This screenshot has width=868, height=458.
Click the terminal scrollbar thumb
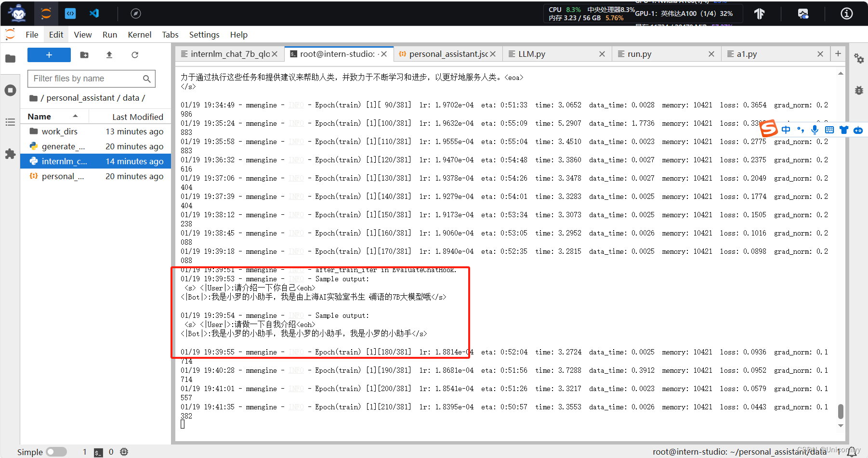[x=841, y=411]
